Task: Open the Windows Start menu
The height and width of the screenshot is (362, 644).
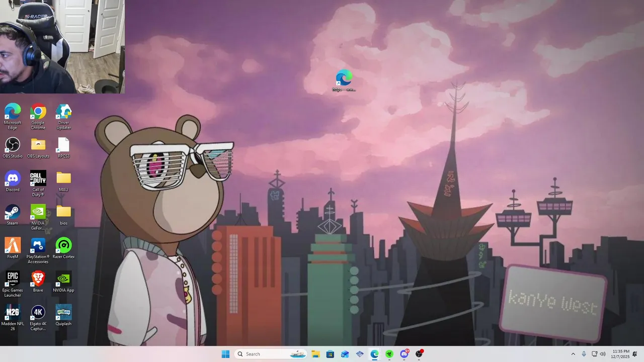Action: coord(225,354)
